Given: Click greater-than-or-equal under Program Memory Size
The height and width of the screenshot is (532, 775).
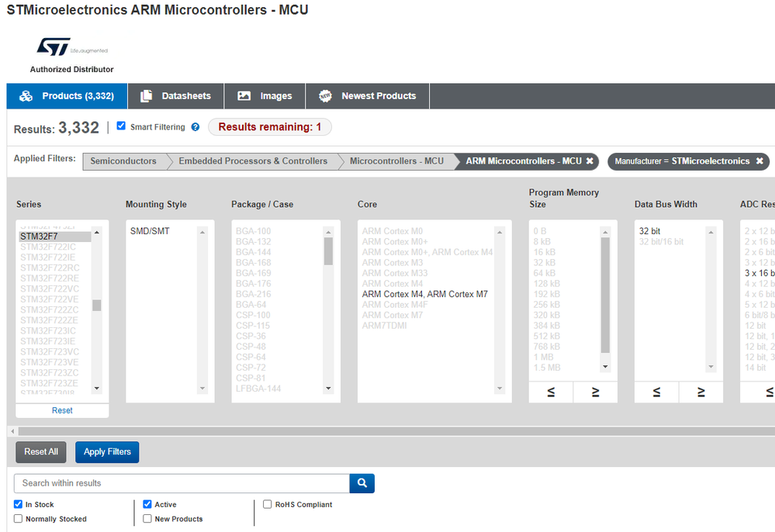Looking at the screenshot, I should click(x=595, y=392).
